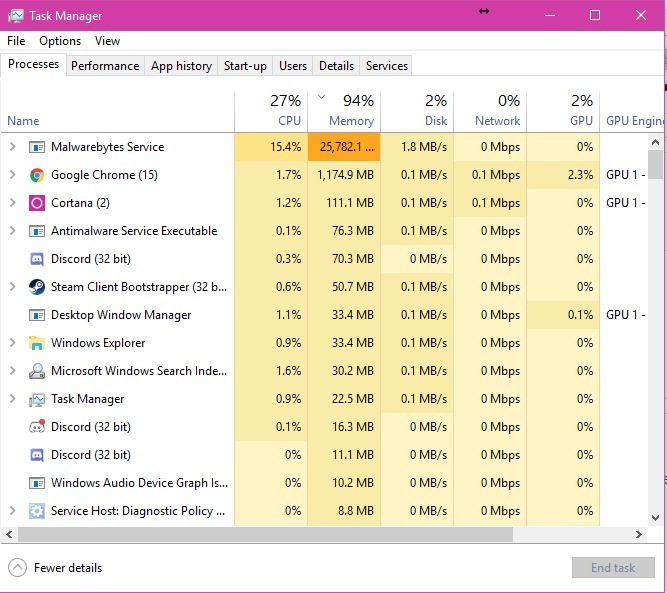Click Fewer details to collapse view
This screenshot has width=667, height=593.
click(x=55, y=567)
